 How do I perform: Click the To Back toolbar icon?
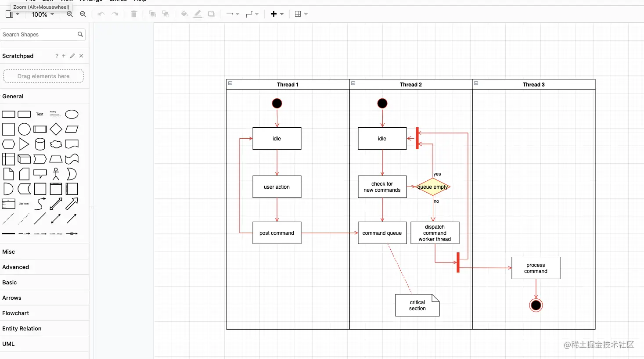tap(166, 14)
